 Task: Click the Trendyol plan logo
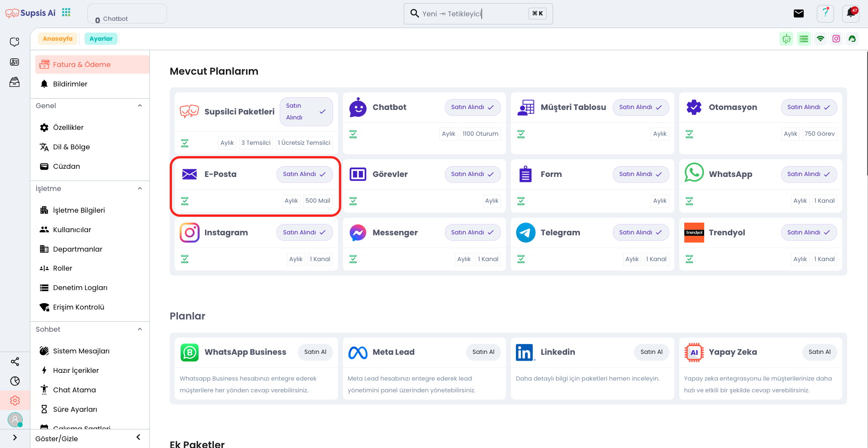pos(694,233)
